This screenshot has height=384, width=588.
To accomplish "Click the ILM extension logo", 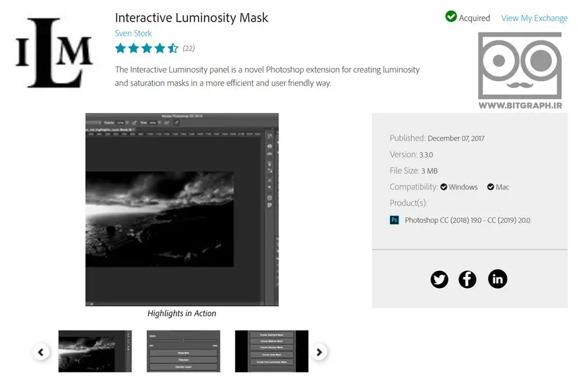I will point(54,53).
